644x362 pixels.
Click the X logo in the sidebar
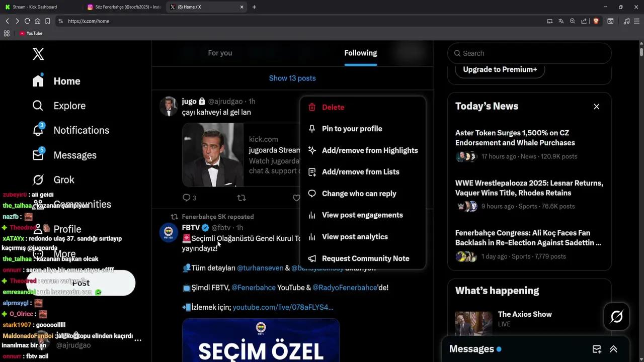coord(38,54)
